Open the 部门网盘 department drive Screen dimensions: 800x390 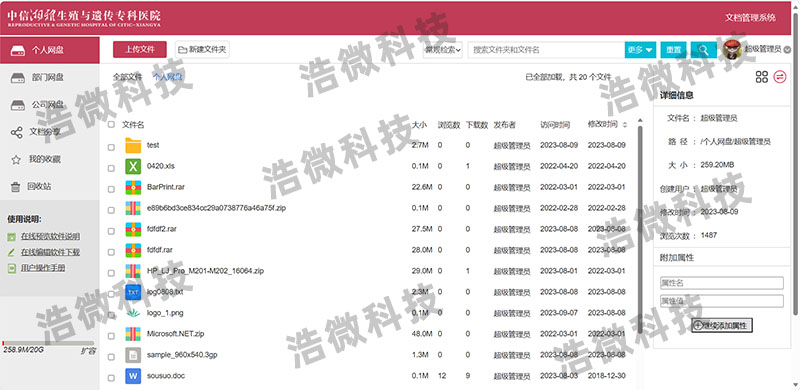pos(49,78)
